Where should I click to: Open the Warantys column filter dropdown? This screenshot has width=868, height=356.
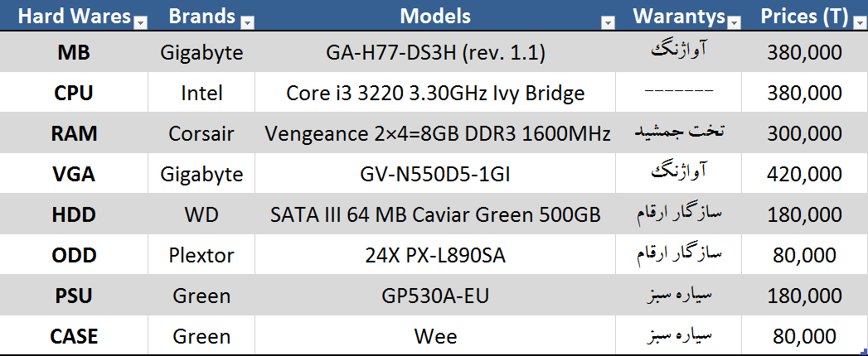click(735, 22)
